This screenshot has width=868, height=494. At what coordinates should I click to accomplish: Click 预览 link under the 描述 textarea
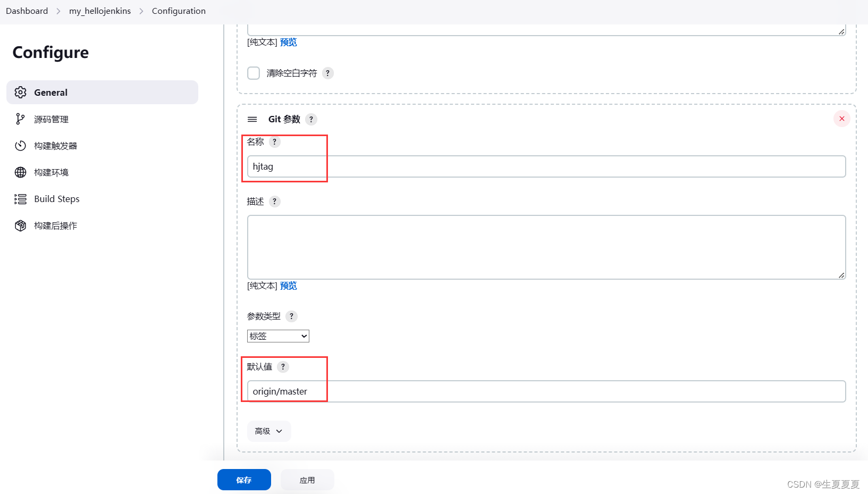pyautogui.click(x=289, y=286)
